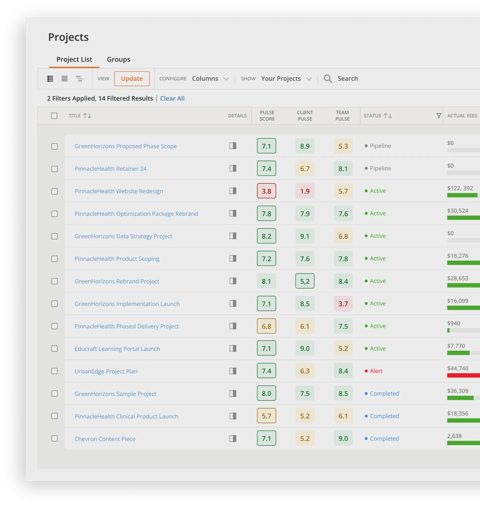Viewport: 480px width, 507px height.
Task: Sort by Status arrows icon
Action: [388, 116]
